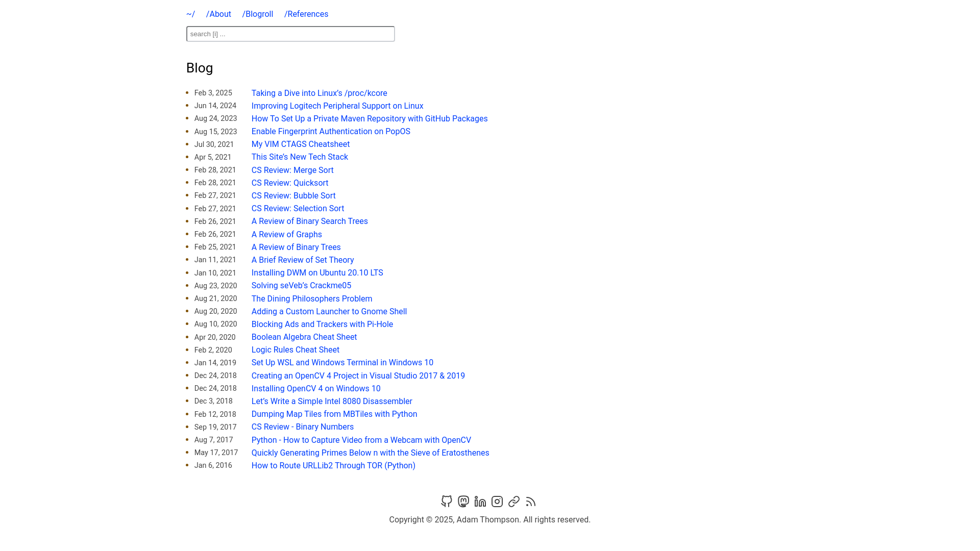Image resolution: width=980 pixels, height=551 pixels.
Task: Open How to Route URLLib2 Through TOR
Action: click(333, 466)
